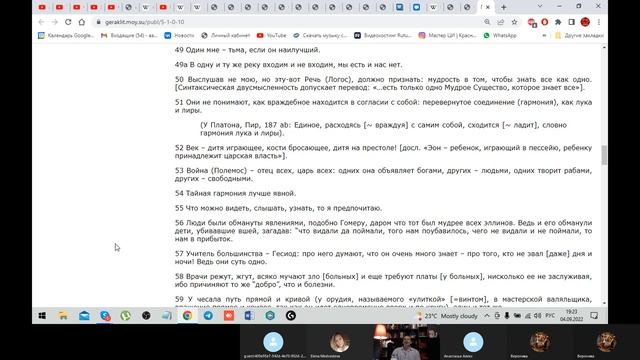Open the volume speaker tray icon

(x=538, y=316)
